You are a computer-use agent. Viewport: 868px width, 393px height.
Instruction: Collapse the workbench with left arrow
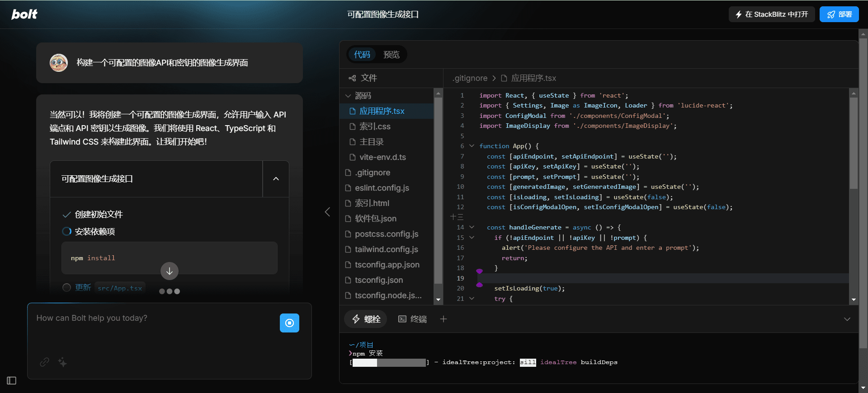click(327, 212)
